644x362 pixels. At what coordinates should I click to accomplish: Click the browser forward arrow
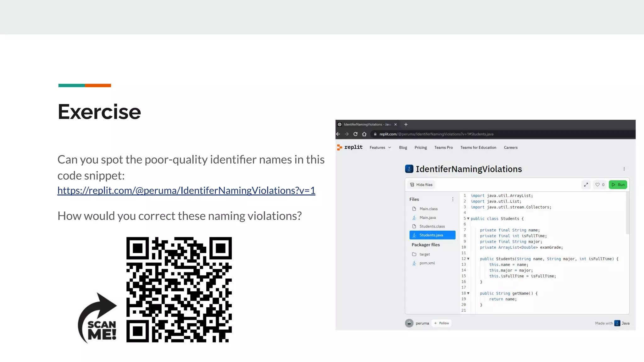[x=347, y=134]
